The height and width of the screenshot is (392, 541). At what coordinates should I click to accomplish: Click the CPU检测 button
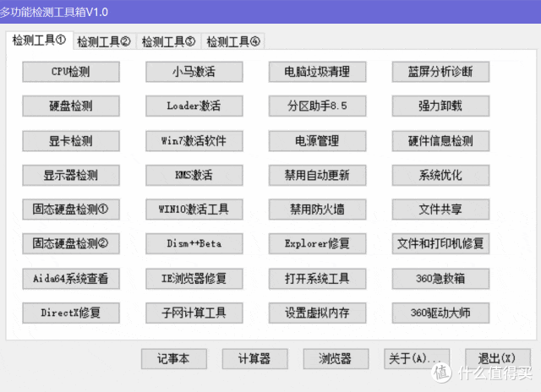(71, 72)
